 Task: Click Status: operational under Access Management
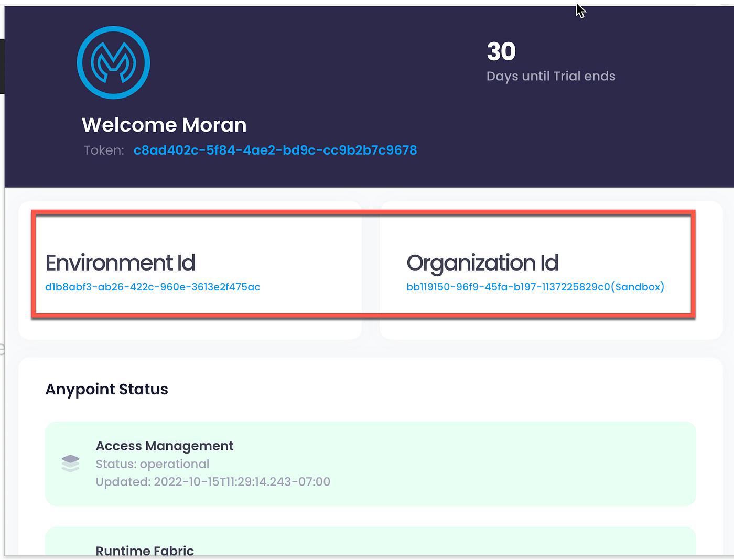point(153,464)
